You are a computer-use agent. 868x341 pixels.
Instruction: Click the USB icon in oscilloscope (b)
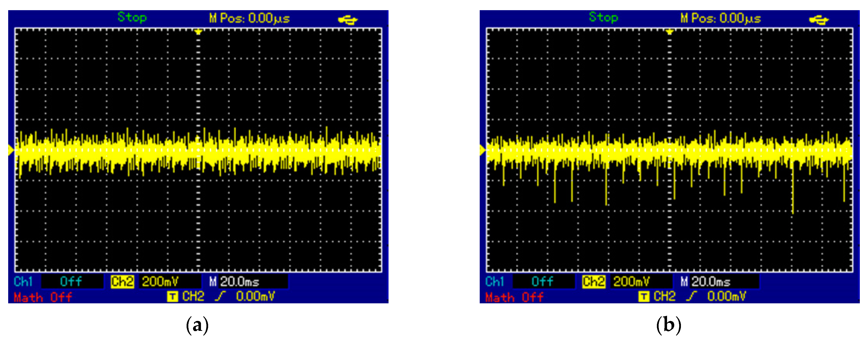pos(819,20)
